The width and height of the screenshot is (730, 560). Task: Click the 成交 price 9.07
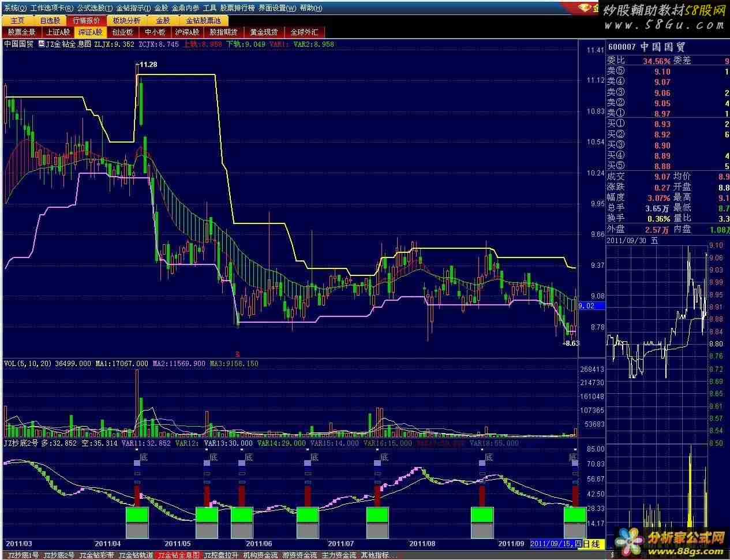click(662, 177)
